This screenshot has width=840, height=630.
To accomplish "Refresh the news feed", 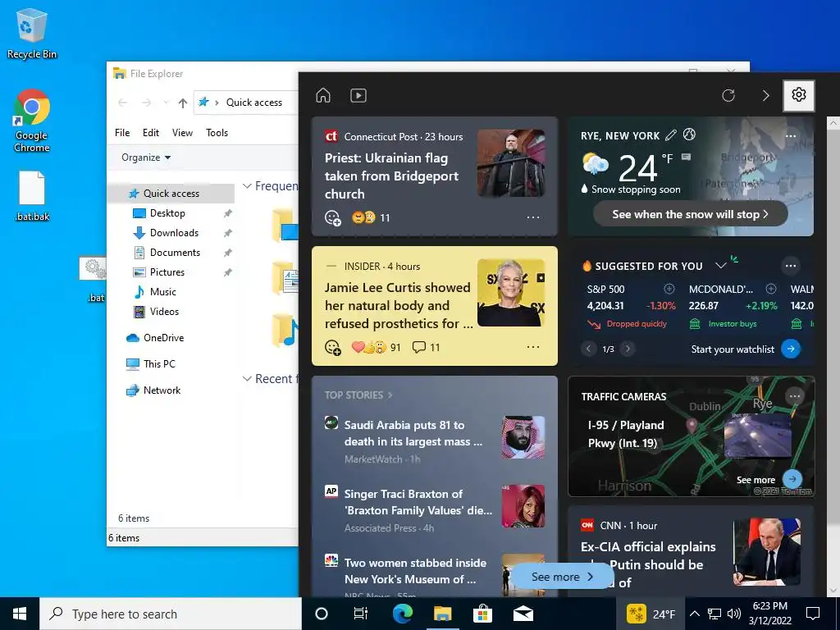I will [728, 95].
